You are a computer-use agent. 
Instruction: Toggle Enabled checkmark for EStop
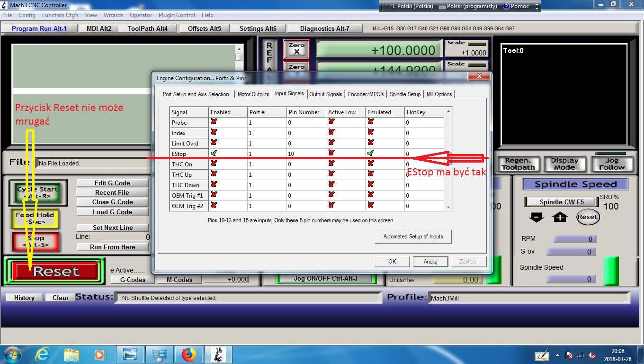tap(214, 153)
